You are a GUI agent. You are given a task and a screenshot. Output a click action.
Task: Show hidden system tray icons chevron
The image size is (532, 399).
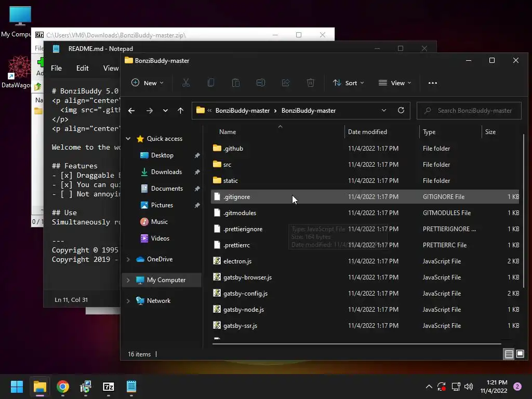(x=429, y=387)
